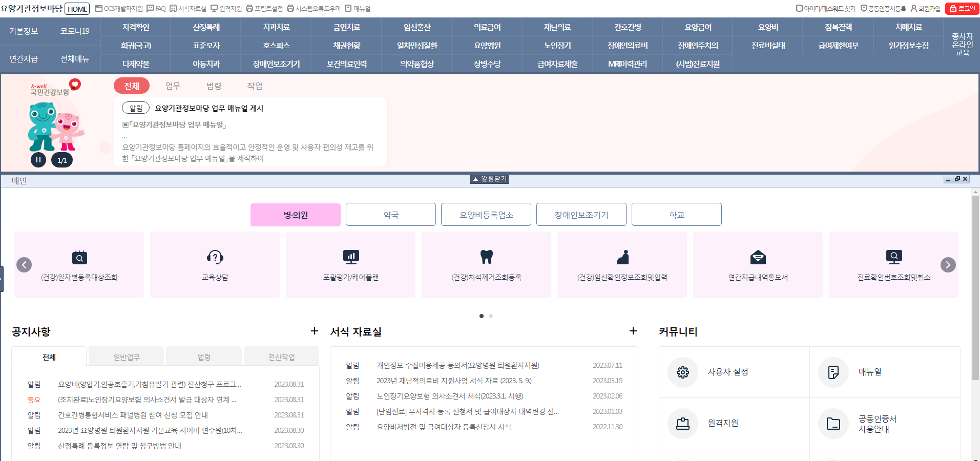Select the first carousel page dot

pyautogui.click(x=482, y=316)
